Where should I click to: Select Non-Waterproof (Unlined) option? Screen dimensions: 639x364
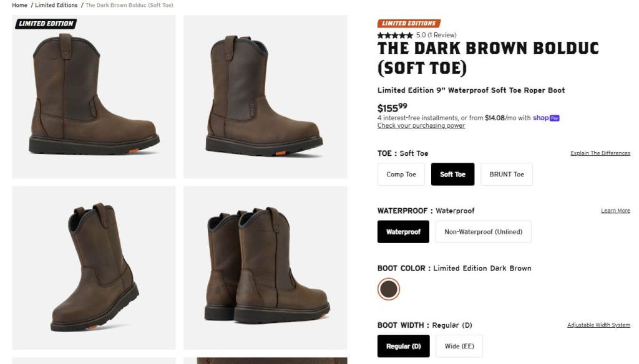pyautogui.click(x=482, y=231)
